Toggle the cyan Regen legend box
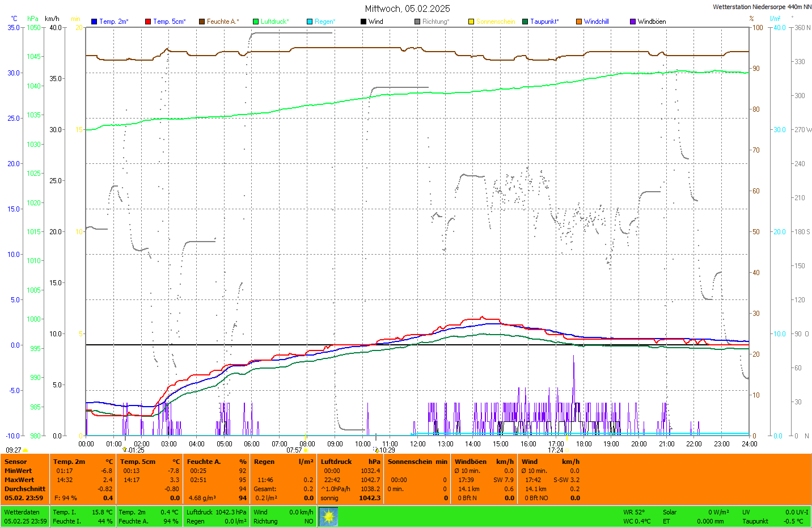 tap(310, 22)
